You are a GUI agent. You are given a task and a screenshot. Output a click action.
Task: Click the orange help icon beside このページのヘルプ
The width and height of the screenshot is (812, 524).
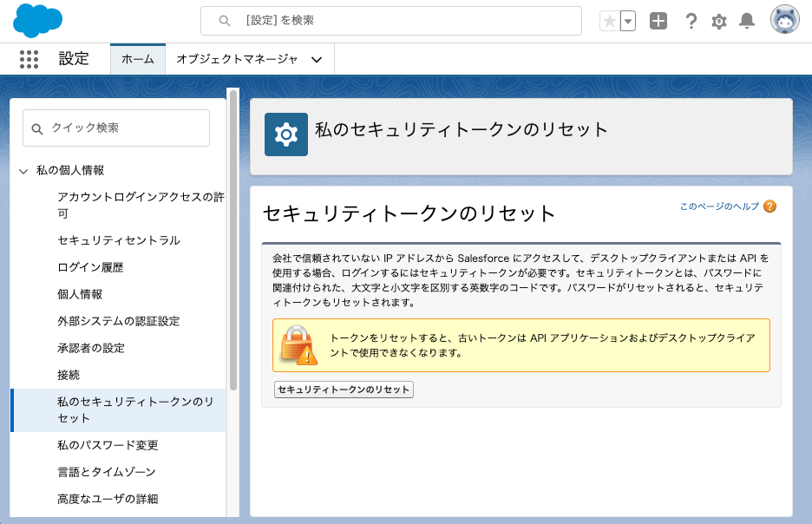click(x=769, y=206)
